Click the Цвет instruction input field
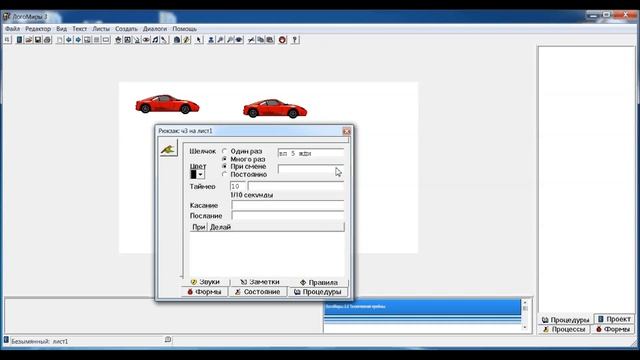 311,169
